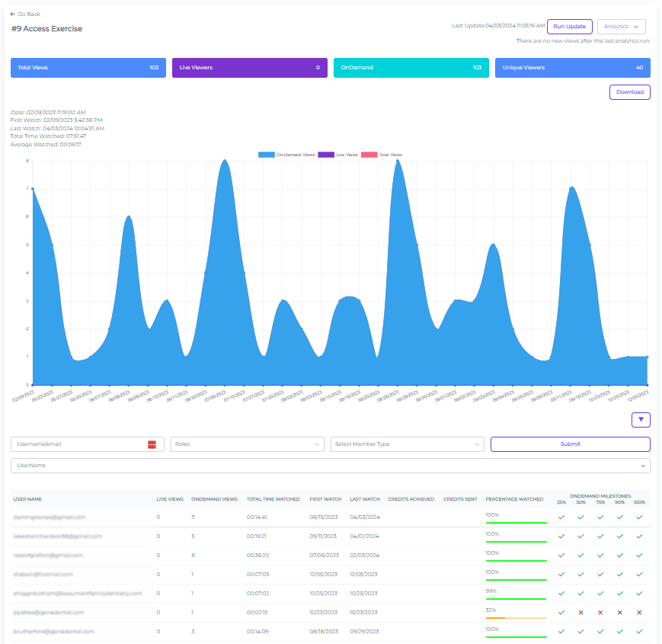This screenshot has height=644, width=662.
Task: Click the green check under 25% for ppatwa@gen4dental.com
Action: (x=561, y=612)
